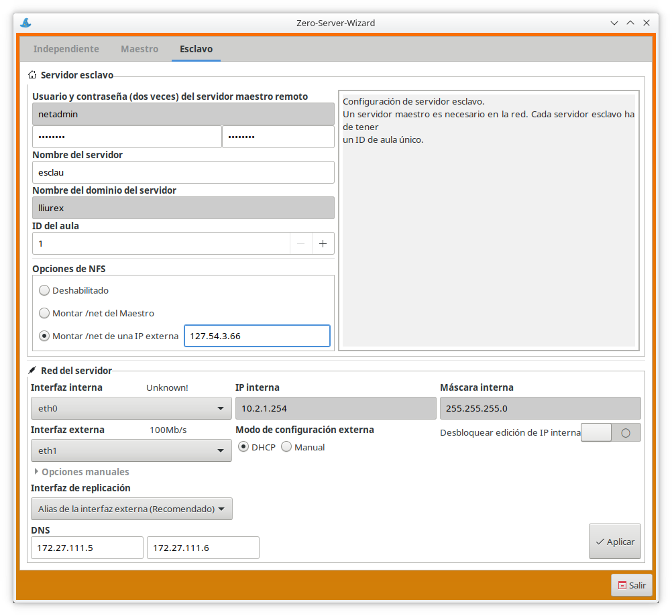Switch to the Maestro tab
The height and width of the screenshot is (616, 672).
click(139, 49)
